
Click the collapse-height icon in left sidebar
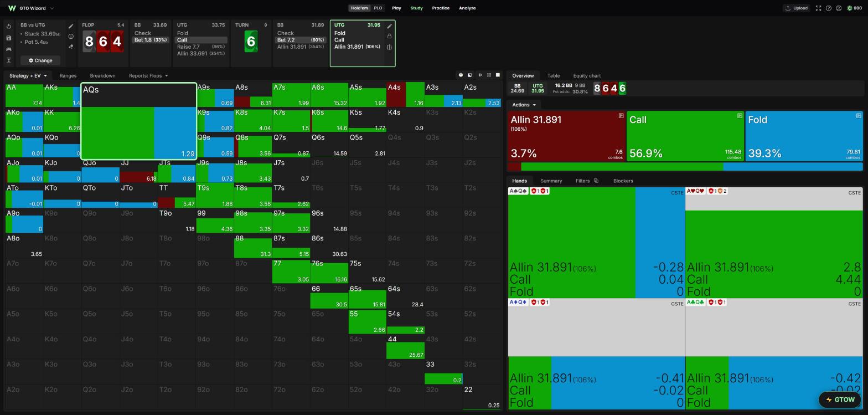click(9, 60)
